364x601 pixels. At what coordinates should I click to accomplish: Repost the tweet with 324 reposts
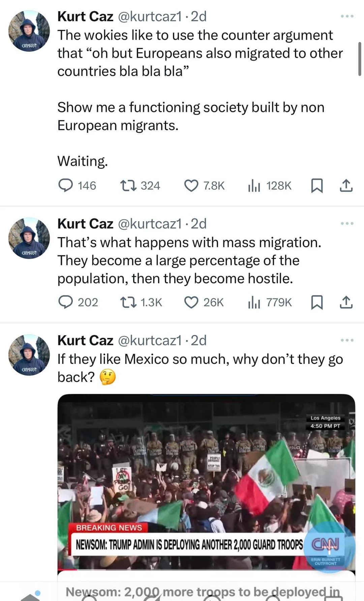click(128, 185)
